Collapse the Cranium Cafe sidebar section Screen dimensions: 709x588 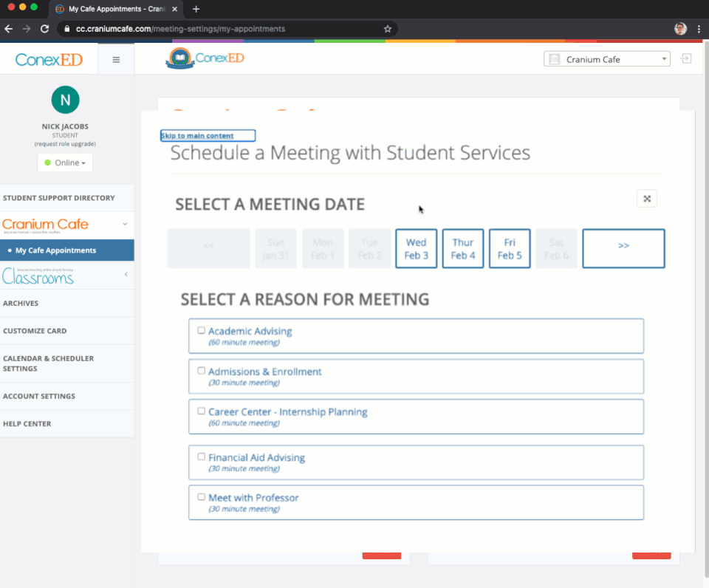[126, 225]
